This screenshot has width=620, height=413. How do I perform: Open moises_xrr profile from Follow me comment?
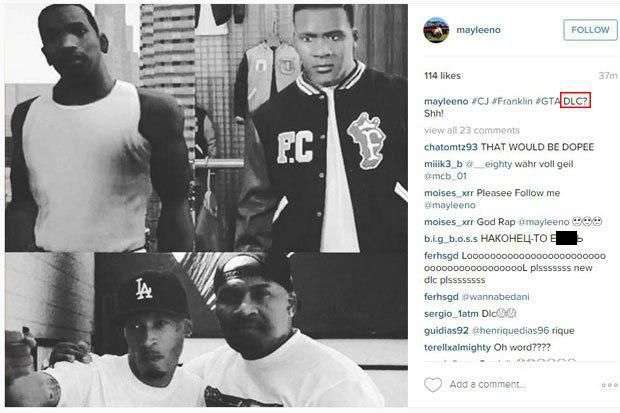(x=448, y=193)
